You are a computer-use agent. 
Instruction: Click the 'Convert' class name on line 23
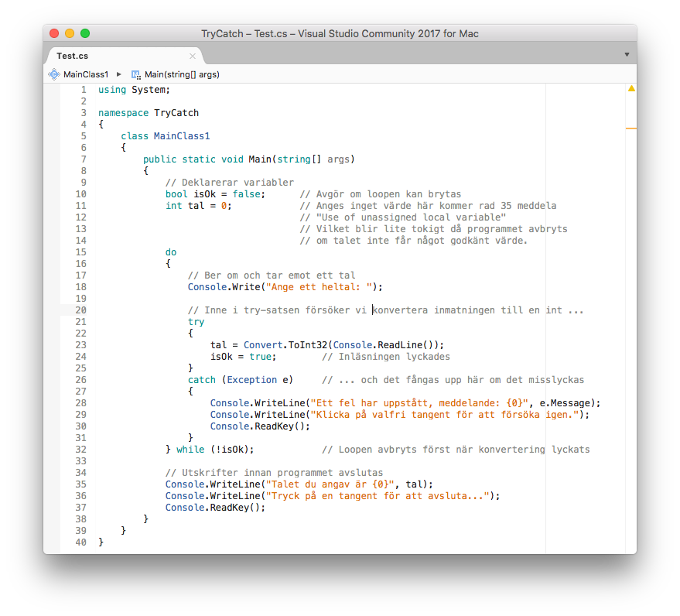263,345
